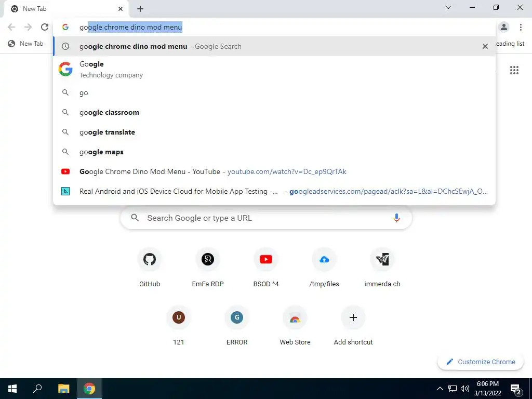Open the Reading list button
Viewport: 532px width, 399px height.
510,44
